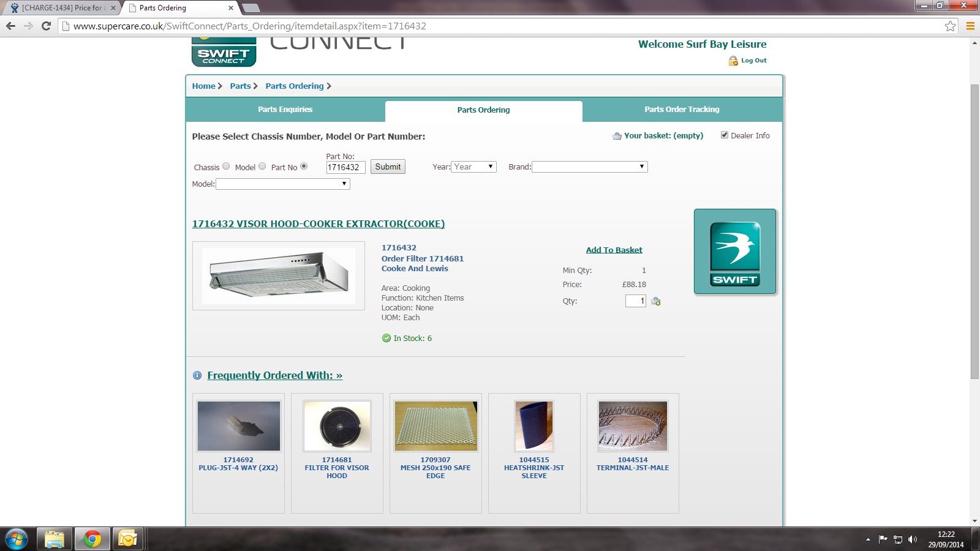980x551 pixels.
Task: Click the page vertical scrollbar thumb
Action: click(975, 231)
